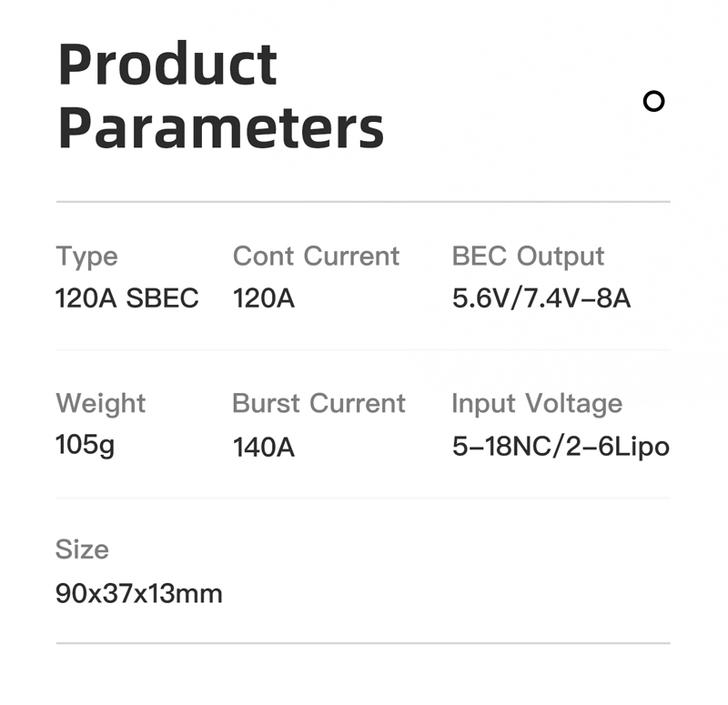Click the word Parameters in the title
This screenshot has width=728, height=705.
coord(221,127)
